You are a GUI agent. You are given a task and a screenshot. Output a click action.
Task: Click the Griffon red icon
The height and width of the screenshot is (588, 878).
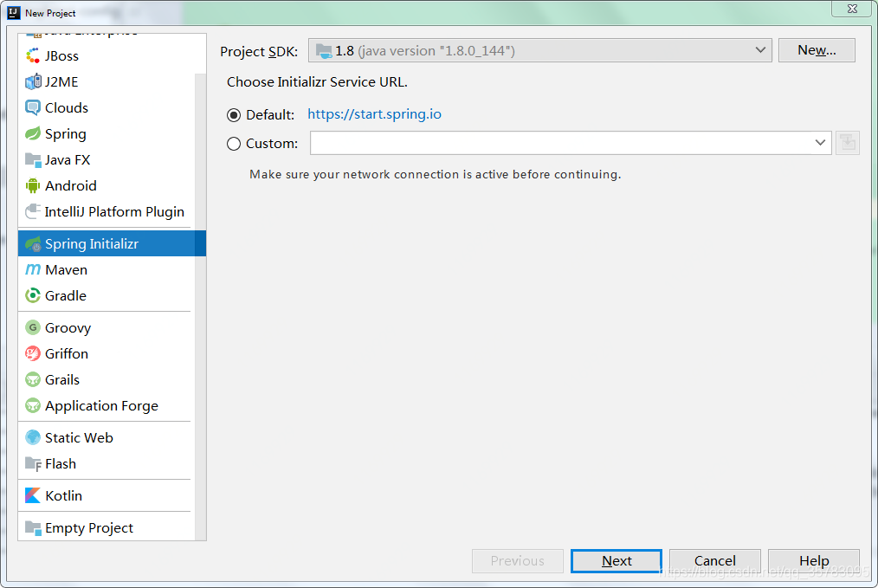click(33, 354)
